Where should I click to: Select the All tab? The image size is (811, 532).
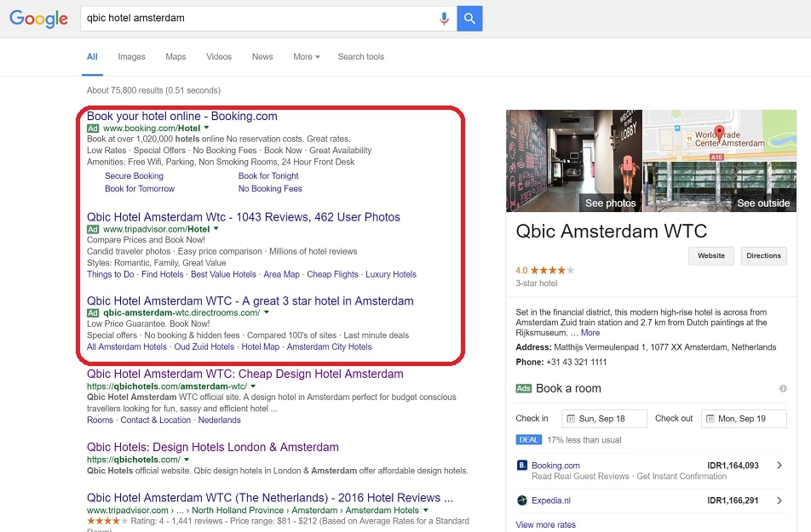click(x=92, y=57)
